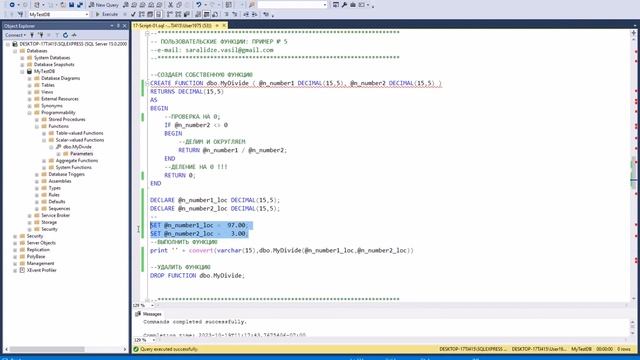
Task: Switch to the 17-Script-01.sql editor tab
Action: (x=172, y=25)
